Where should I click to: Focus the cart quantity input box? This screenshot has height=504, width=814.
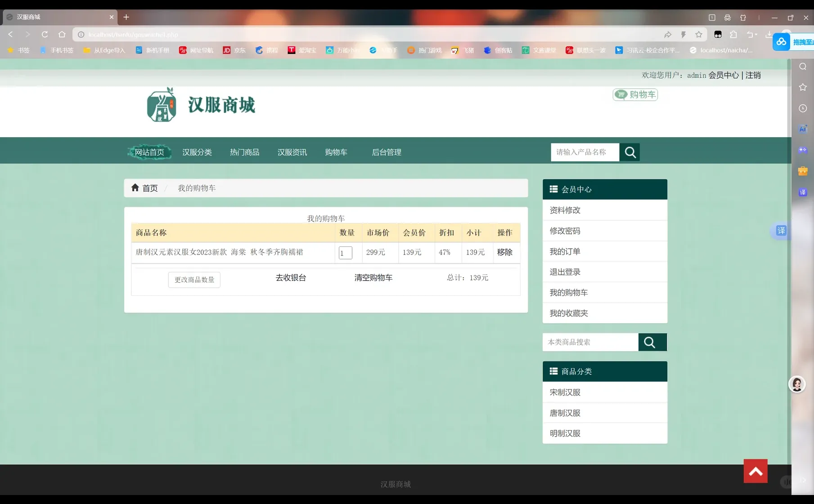pyautogui.click(x=346, y=253)
